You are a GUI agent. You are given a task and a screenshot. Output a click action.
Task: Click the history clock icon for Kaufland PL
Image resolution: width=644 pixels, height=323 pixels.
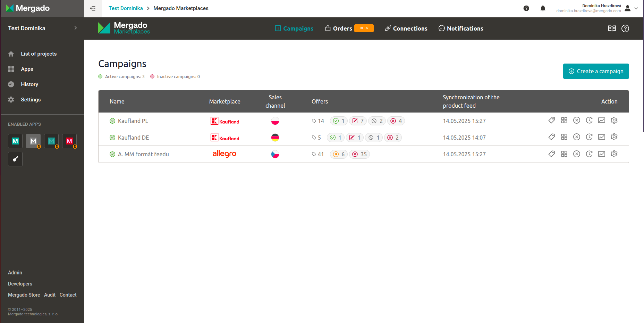click(589, 121)
